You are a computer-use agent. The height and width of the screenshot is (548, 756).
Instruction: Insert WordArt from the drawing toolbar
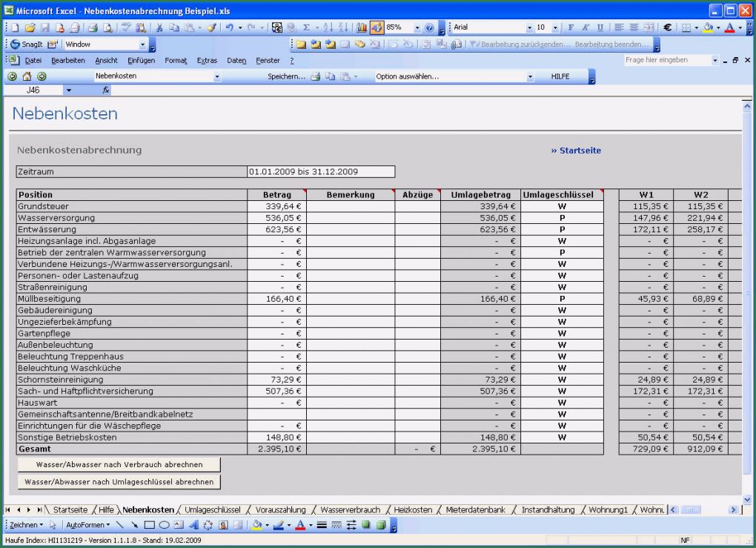point(193,525)
